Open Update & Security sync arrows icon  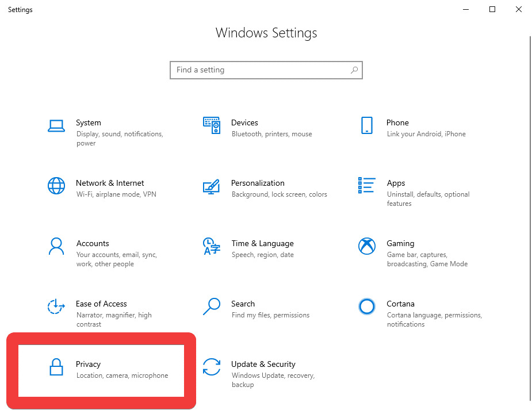211,367
